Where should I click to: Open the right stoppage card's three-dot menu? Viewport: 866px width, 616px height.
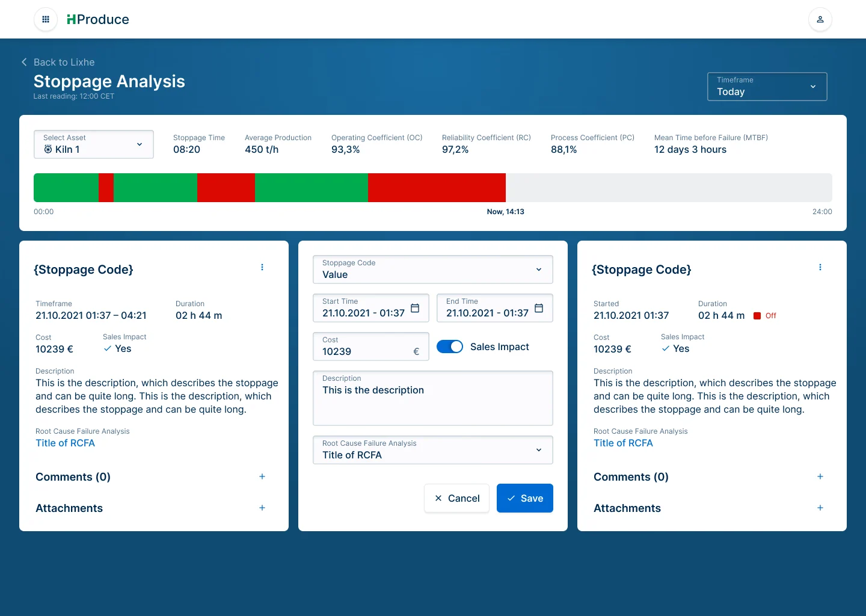click(820, 267)
